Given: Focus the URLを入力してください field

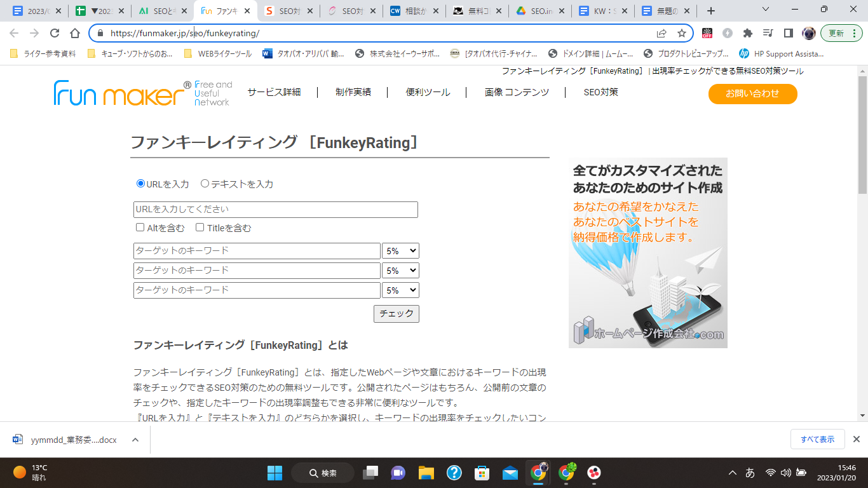Looking at the screenshot, I should [x=276, y=210].
